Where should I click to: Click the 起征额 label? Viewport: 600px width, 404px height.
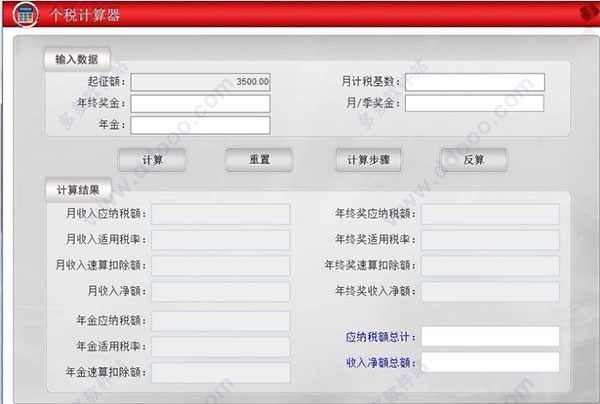[x=106, y=81]
